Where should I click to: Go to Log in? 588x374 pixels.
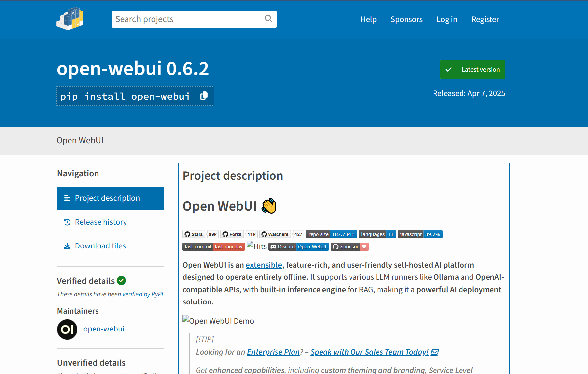(447, 19)
